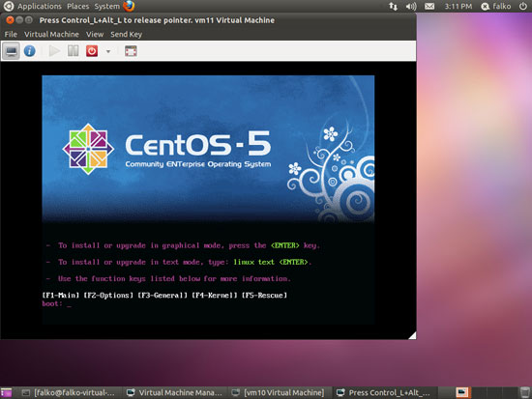Expand the shutdown options dropdown arrow
Image resolution: width=532 pixels, height=399 pixels.
pyautogui.click(x=108, y=51)
